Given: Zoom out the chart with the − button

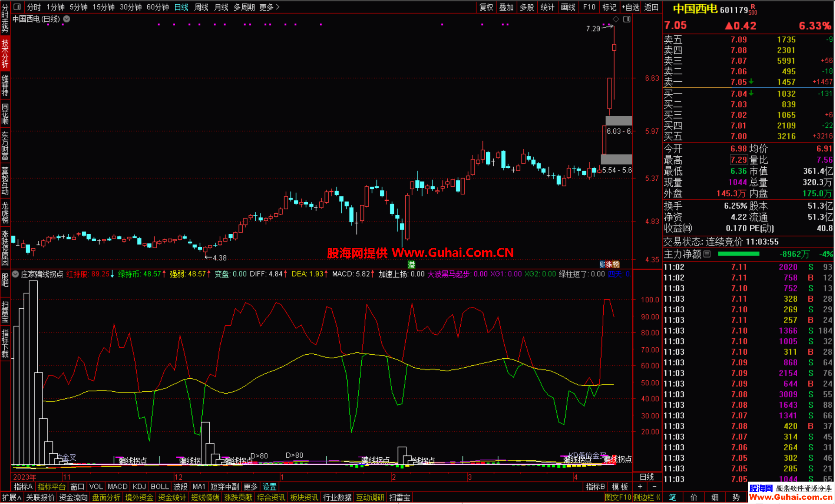Looking at the screenshot, I should pyautogui.click(x=654, y=487).
